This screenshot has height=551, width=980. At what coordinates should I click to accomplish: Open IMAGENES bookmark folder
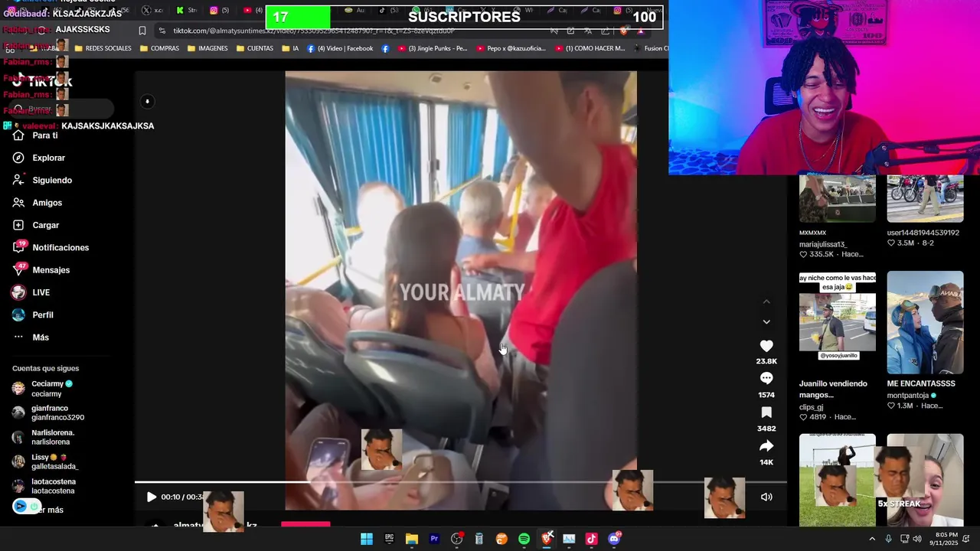coord(207,48)
